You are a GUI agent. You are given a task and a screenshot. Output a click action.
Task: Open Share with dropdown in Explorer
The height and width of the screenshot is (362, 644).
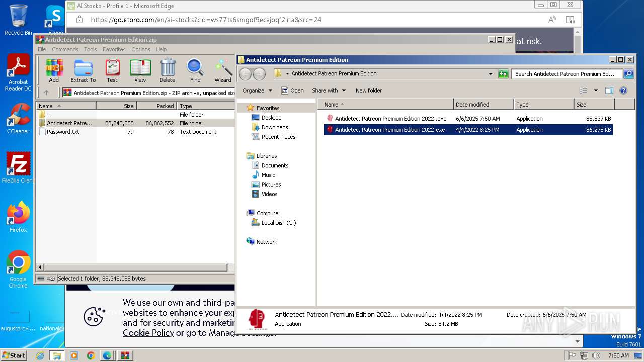coord(329,90)
